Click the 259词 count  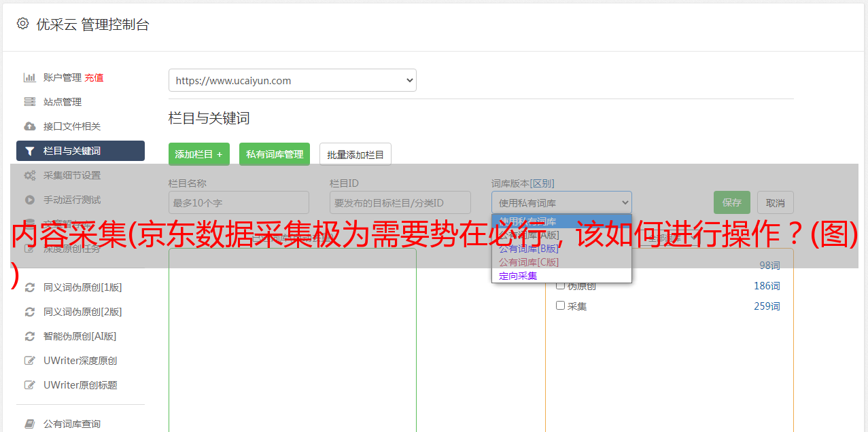point(767,306)
